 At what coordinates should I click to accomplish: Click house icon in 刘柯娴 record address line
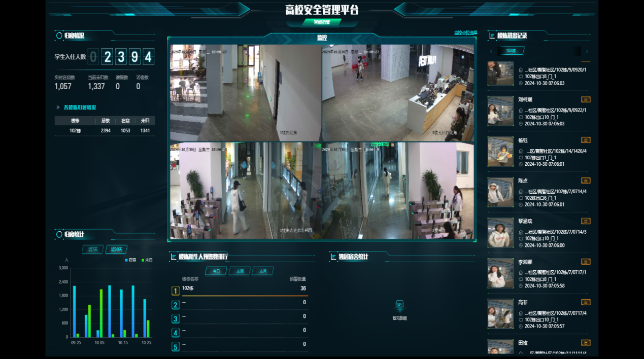click(521, 110)
